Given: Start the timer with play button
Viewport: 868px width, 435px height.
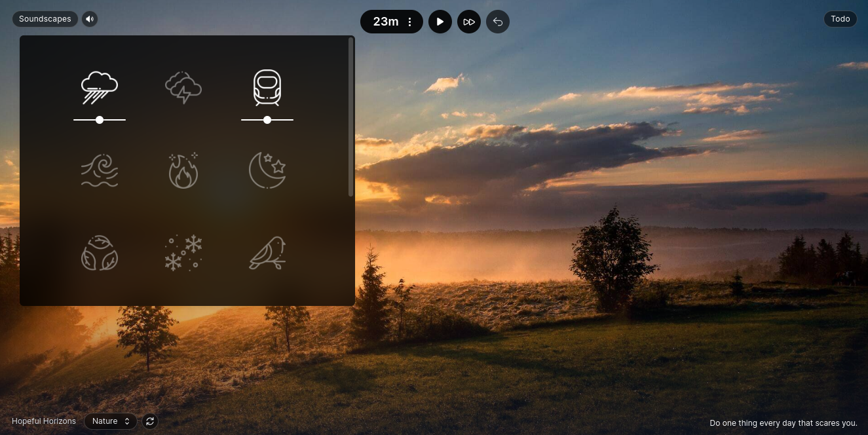Looking at the screenshot, I should 440,22.
